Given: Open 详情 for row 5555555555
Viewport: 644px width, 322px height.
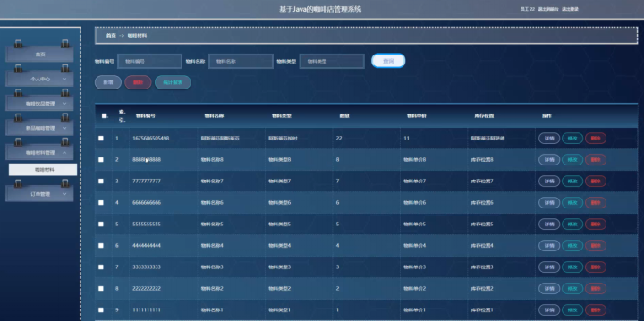Looking at the screenshot, I should pyautogui.click(x=549, y=225).
